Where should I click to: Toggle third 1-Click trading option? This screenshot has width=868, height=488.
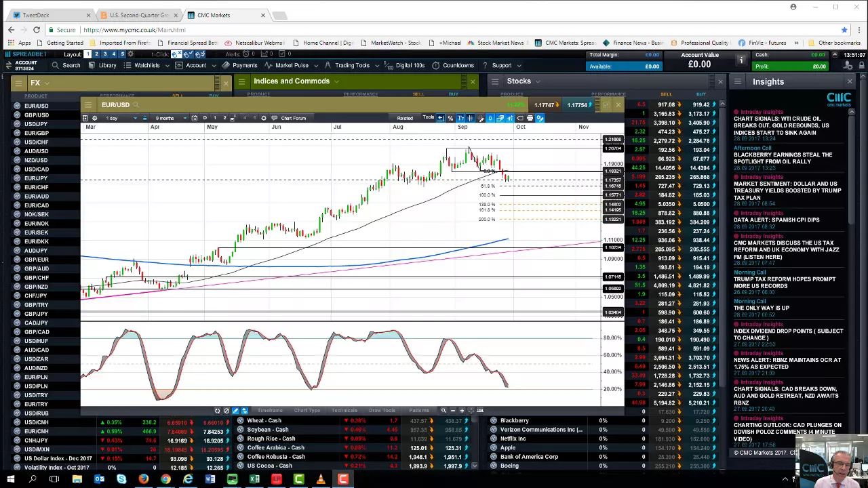pyautogui.click(x=199, y=54)
